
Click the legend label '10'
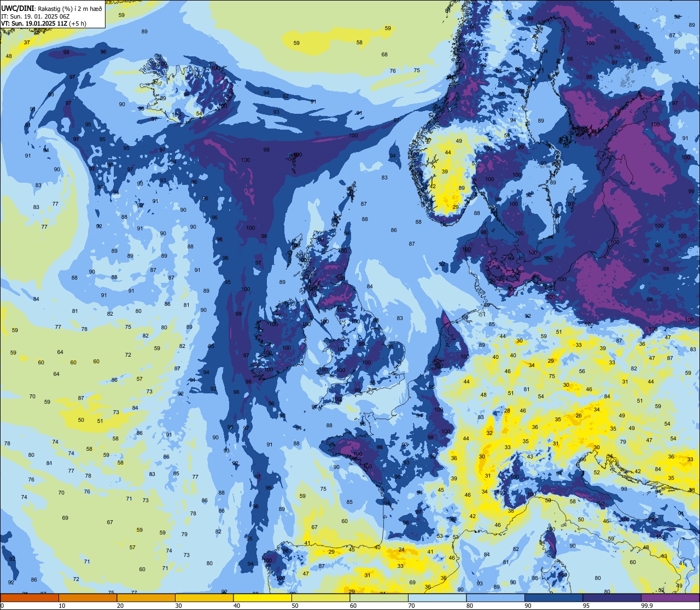tap(62, 606)
